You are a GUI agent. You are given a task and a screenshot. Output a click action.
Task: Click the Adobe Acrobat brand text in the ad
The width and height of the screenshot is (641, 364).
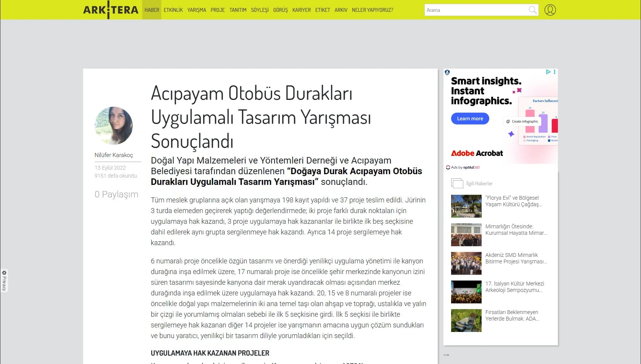click(477, 153)
